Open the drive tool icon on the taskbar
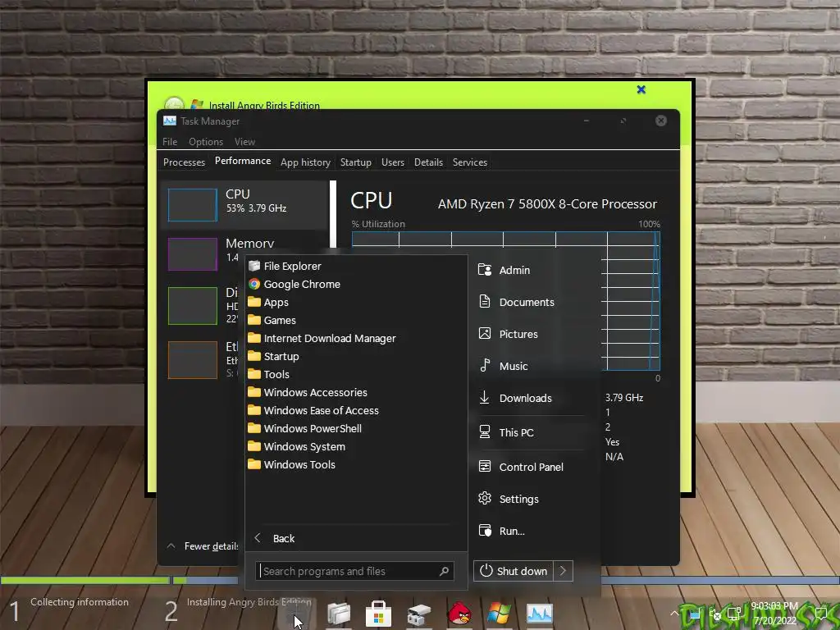Image resolution: width=840 pixels, height=630 pixels. coord(419,614)
